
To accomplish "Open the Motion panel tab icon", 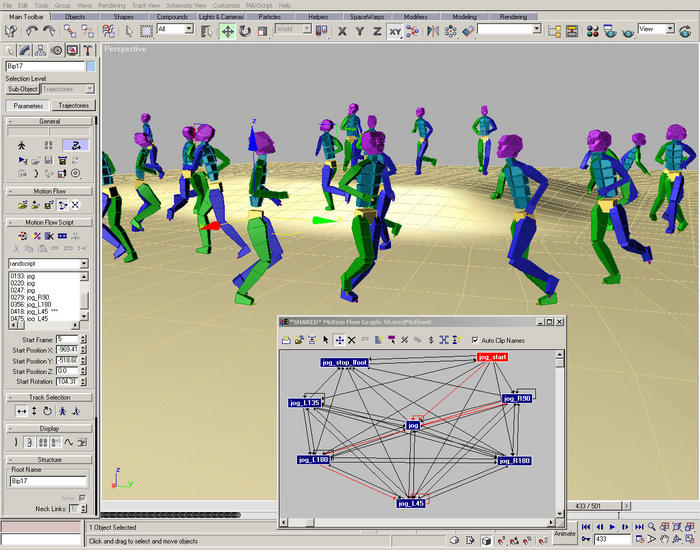I will point(56,51).
